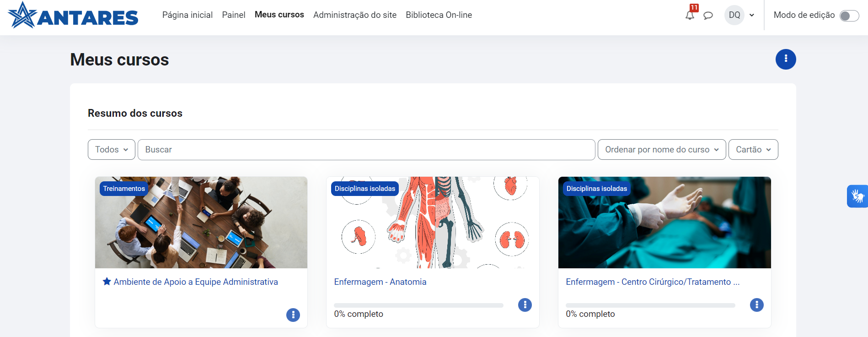Image resolution: width=868 pixels, height=337 pixels.
Task: Focus the Buscar search field
Action: pyautogui.click(x=366, y=149)
